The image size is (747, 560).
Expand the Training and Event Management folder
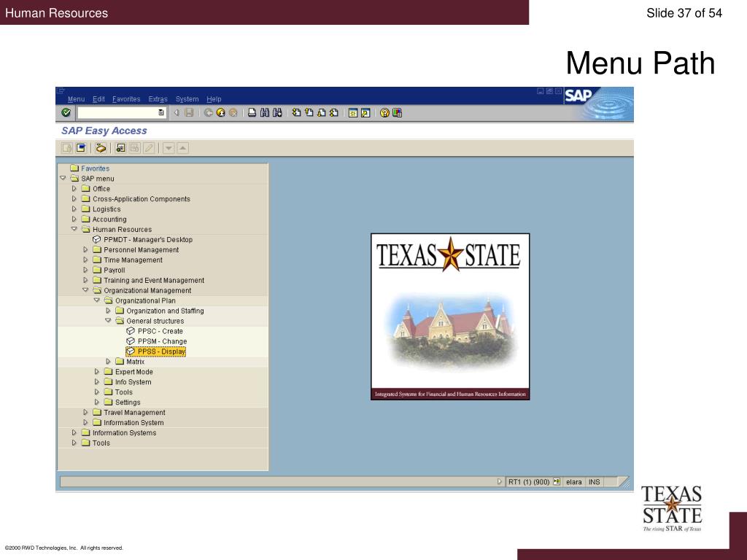click(x=85, y=280)
